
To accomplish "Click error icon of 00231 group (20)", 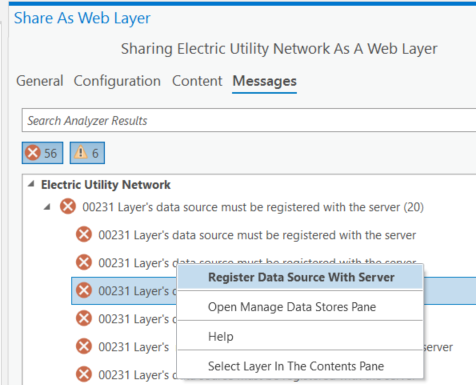I will click(68, 207).
